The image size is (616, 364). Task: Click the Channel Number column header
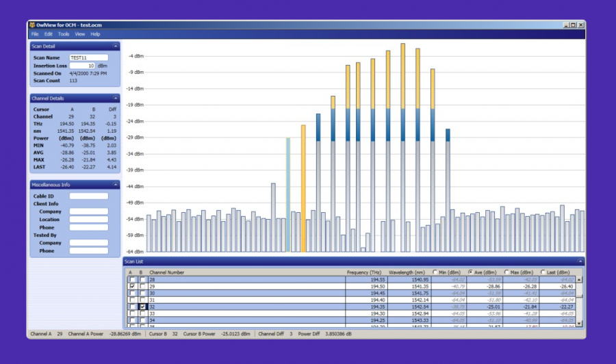click(x=166, y=272)
